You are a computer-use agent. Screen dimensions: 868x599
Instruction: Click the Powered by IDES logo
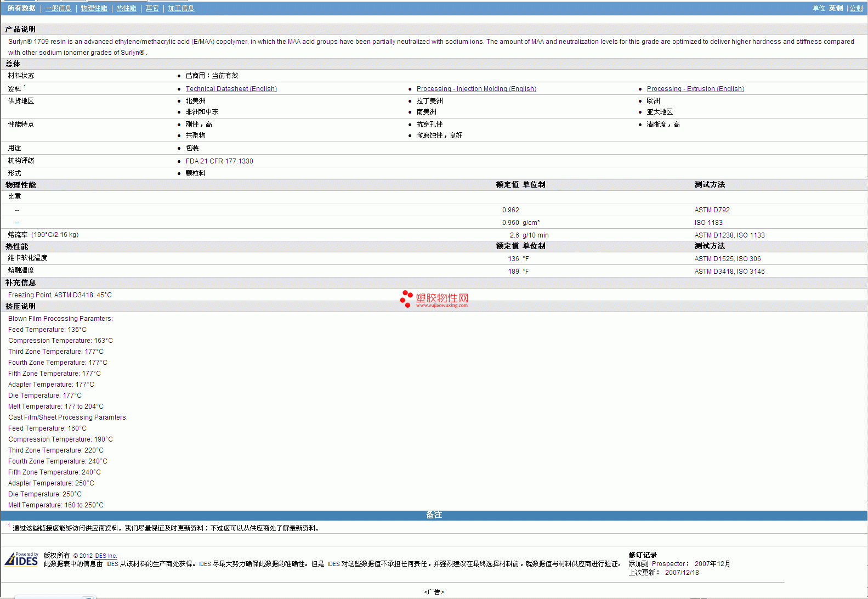[21, 559]
